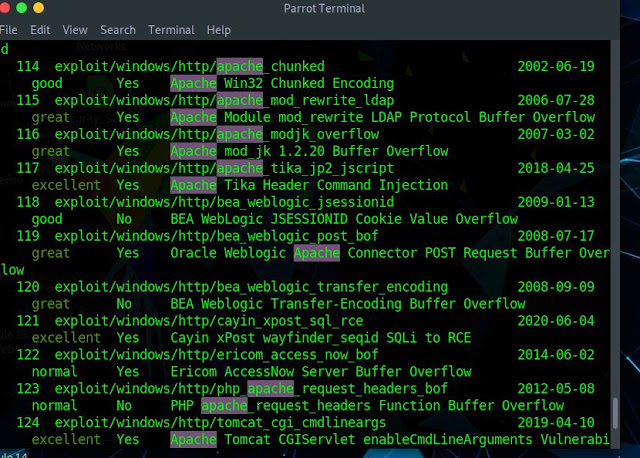Open the File menu
The height and width of the screenshot is (458, 640).
click(9, 30)
